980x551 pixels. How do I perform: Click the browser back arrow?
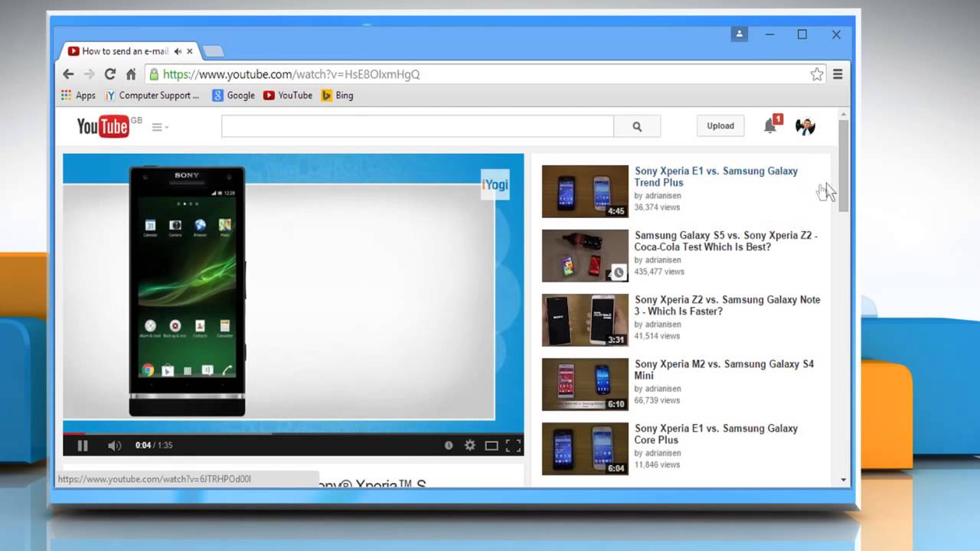(x=68, y=74)
